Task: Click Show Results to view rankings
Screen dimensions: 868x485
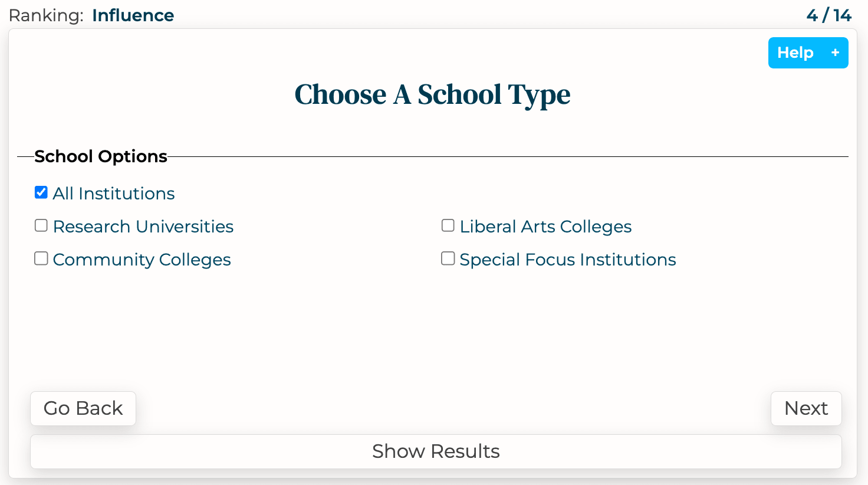Action: pyautogui.click(x=435, y=451)
